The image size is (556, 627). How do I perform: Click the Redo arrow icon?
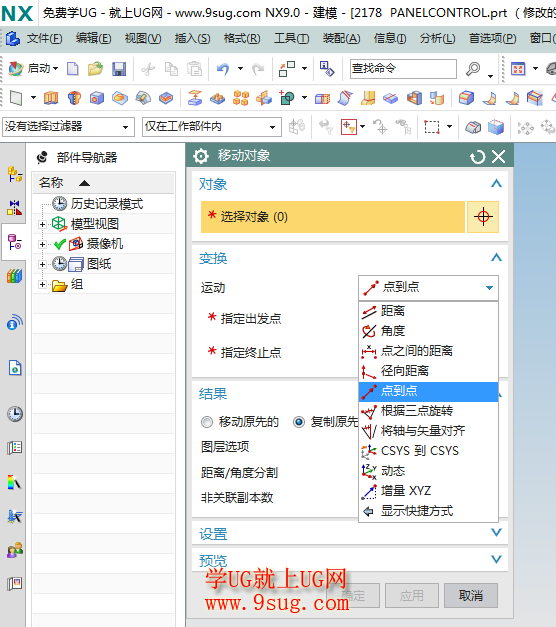tap(258, 69)
